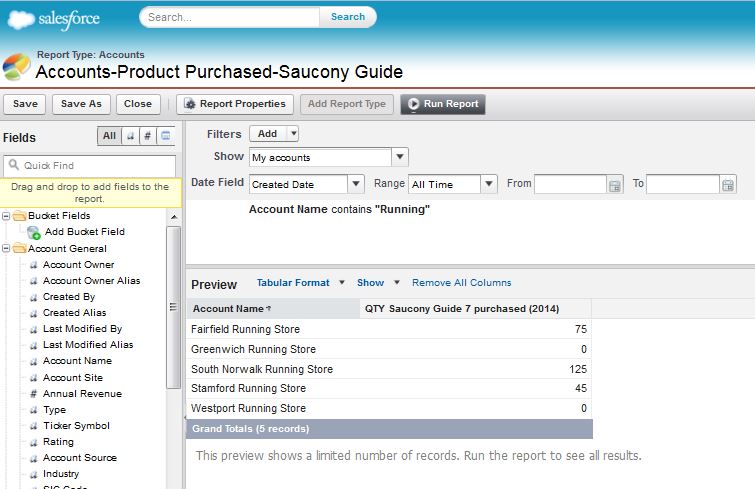Open the From date calendar picker icon
Image resolution: width=755 pixels, height=489 pixels.
point(614,185)
